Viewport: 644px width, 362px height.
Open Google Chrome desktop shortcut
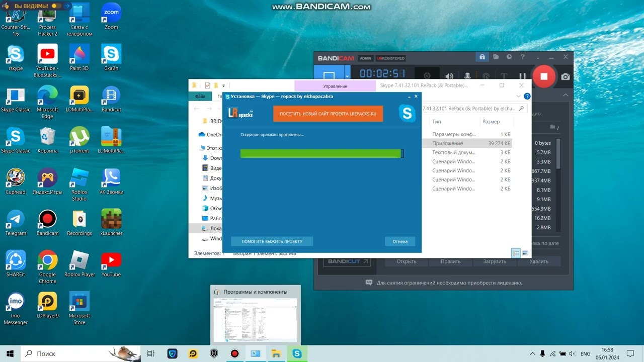pyautogui.click(x=47, y=267)
